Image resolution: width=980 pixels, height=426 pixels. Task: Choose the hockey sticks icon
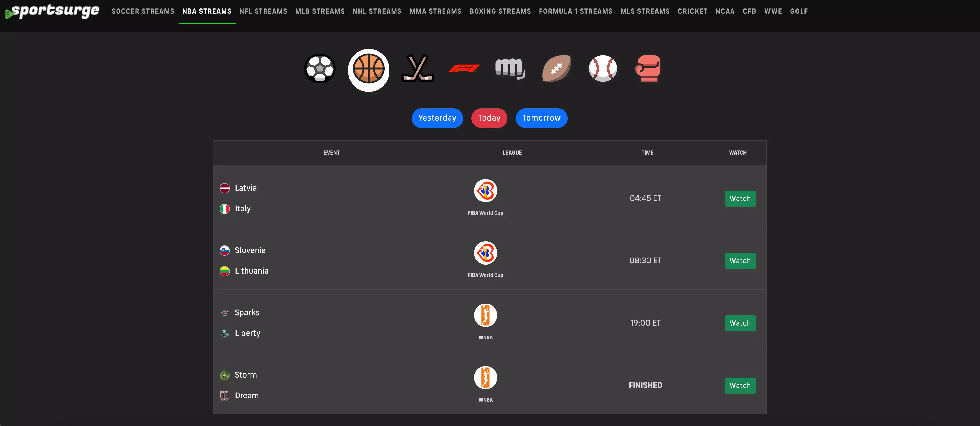417,69
